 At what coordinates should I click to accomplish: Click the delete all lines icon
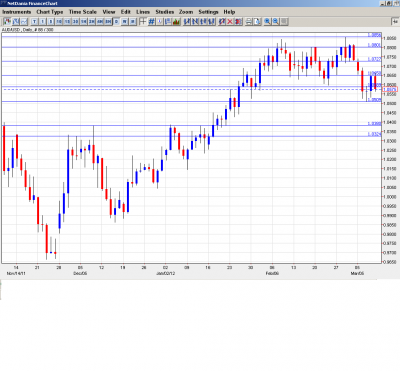(238, 22)
